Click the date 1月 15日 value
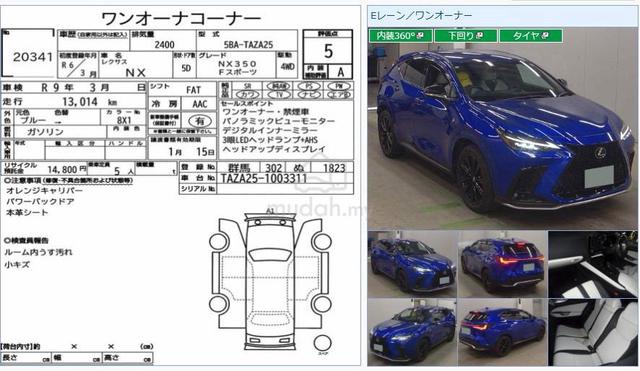 (x=191, y=152)
